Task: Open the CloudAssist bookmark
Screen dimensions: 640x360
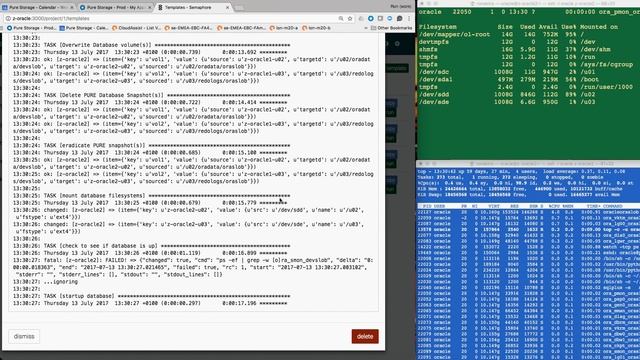Action: click(x=137, y=28)
